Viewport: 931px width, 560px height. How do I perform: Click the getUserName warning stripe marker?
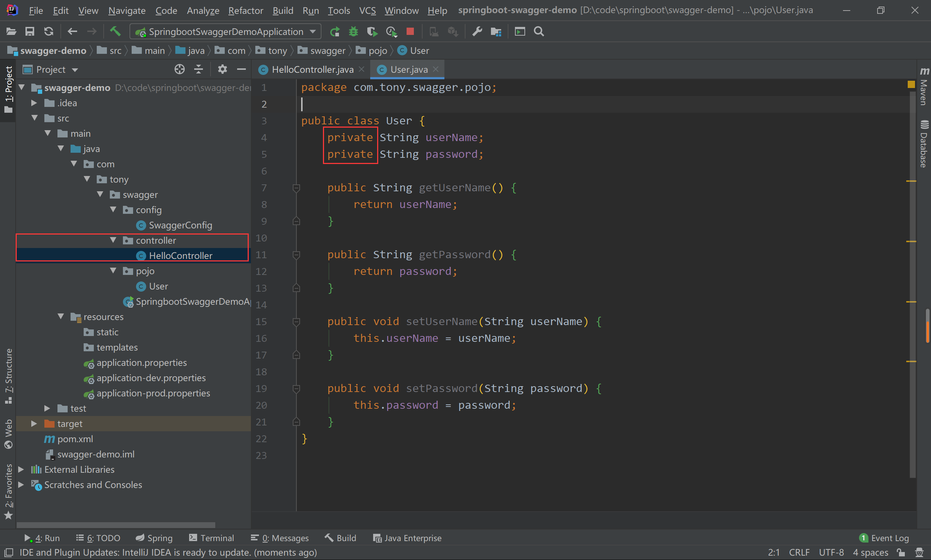click(911, 181)
